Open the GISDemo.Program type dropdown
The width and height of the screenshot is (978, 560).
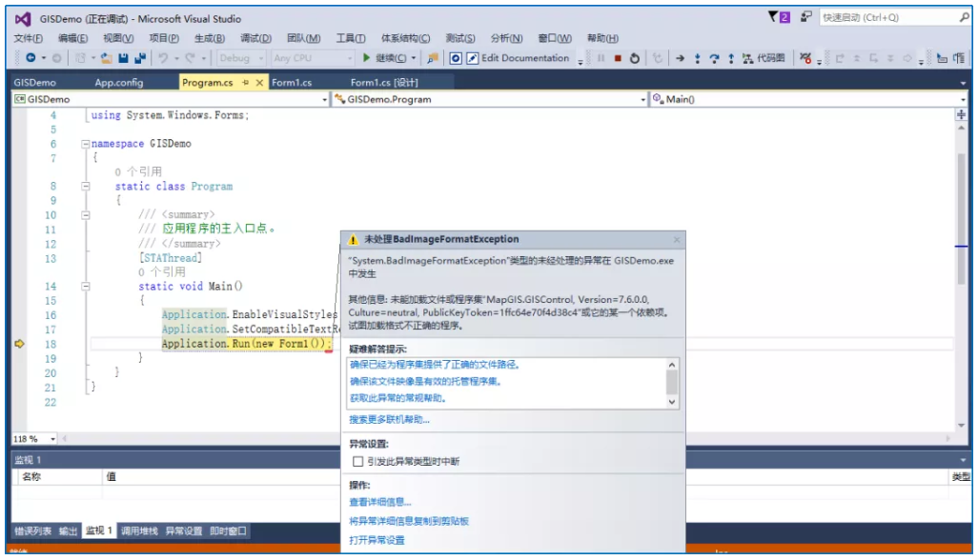490,99
